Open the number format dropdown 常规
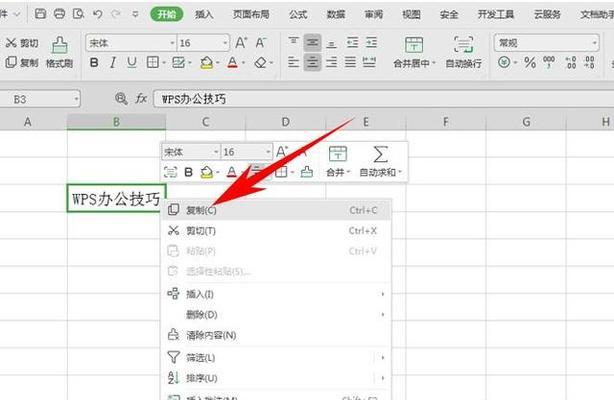This screenshot has width=614, height=400. click(x=594, y=43)
